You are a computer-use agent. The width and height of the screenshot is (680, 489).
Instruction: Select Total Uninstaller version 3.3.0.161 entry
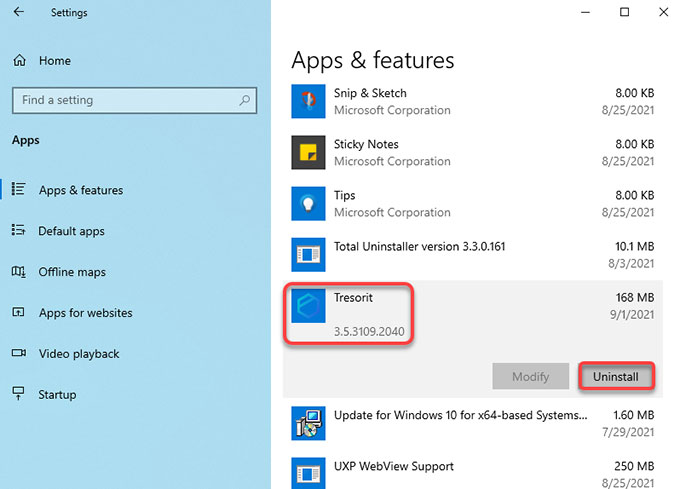pos(419,246)
